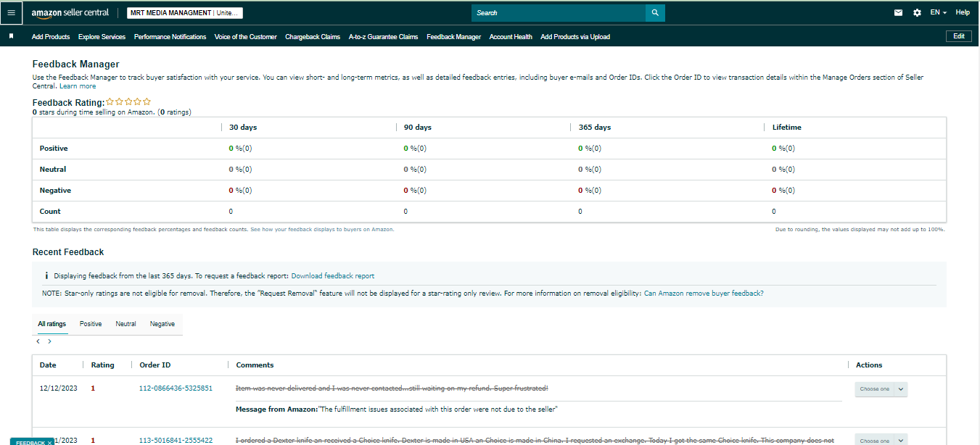This screenshot has width=980, height=445.
Task: Open the MRT MEDIA MANAGMENT account switcher
Action: pyautogui.click(x=185, y=13)
